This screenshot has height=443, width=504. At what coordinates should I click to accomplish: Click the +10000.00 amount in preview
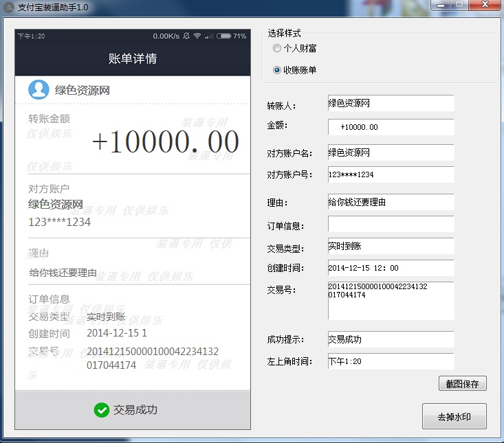(x=166, y=141)
